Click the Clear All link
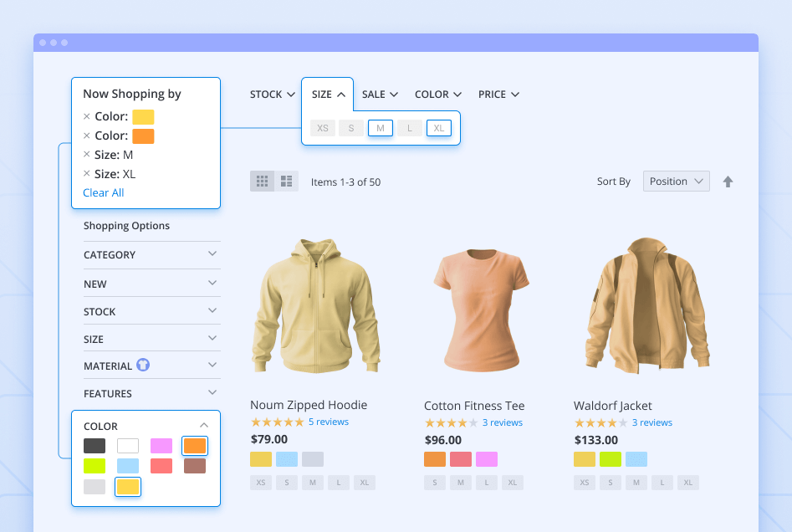Viewport: 792px width, 532px height. pyautogui.click(x=104, y=193)
